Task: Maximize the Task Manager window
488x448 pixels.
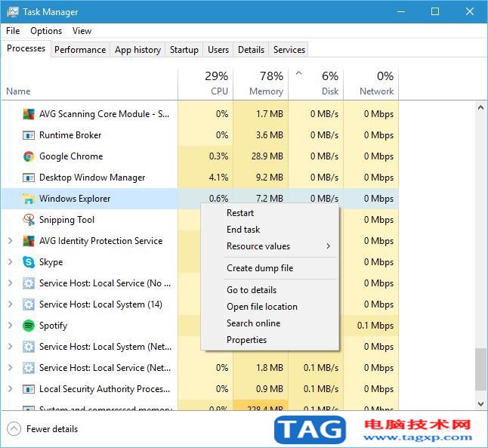Action: pos(435,11)
